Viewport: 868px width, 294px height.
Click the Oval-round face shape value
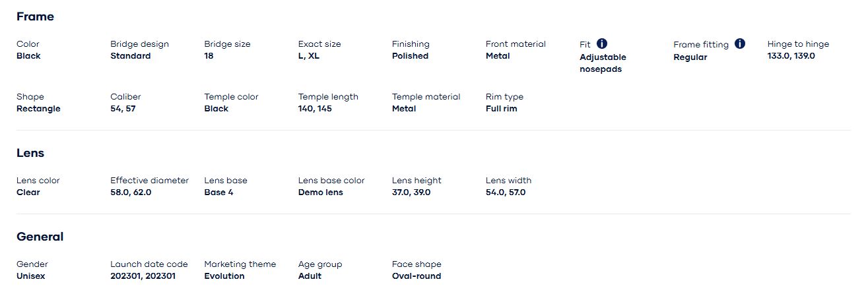click(x=416, y=276)
